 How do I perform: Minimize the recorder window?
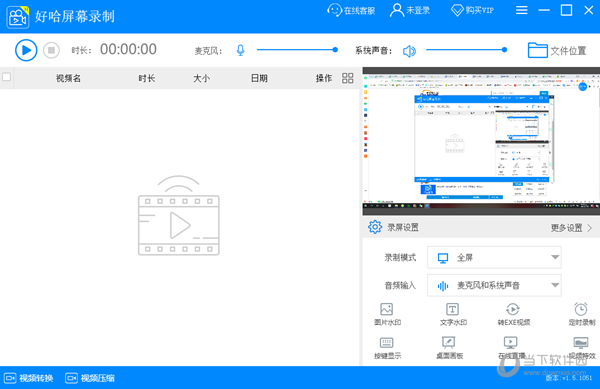pyautogui.click(x=544, y=10)
